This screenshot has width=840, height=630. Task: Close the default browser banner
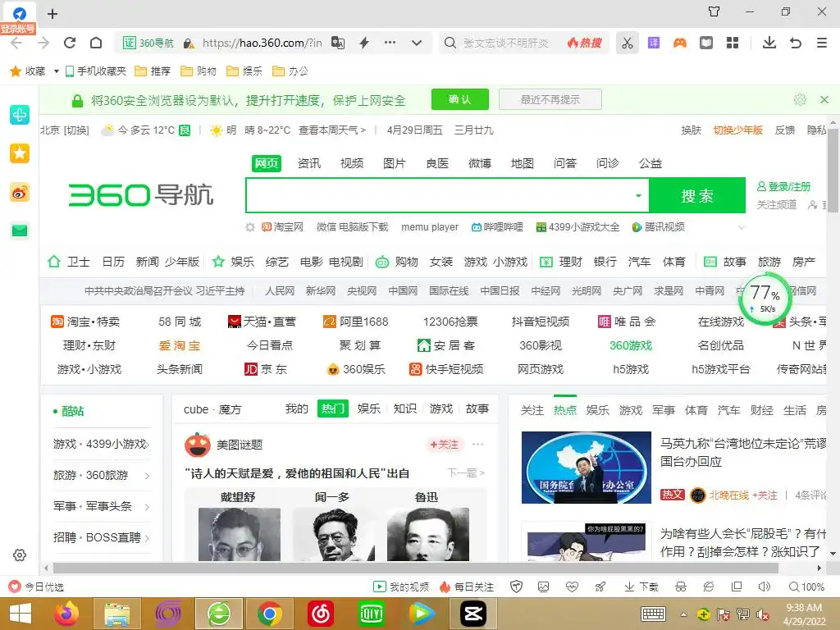[824, 99]
